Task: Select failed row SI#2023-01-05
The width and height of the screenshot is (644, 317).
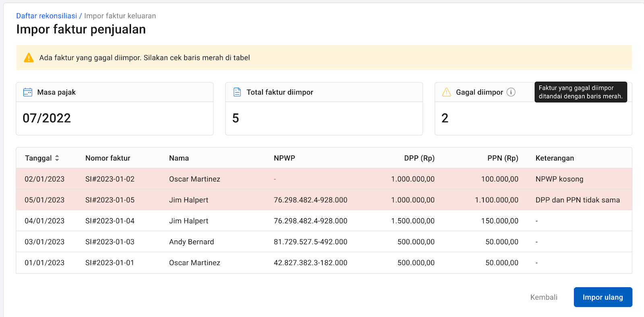Action: coord(109,200)
